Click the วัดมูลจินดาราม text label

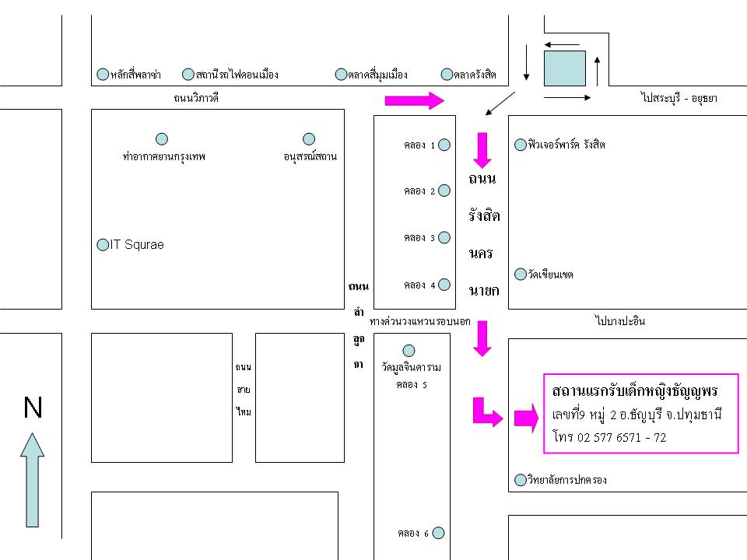pos(411,367)
